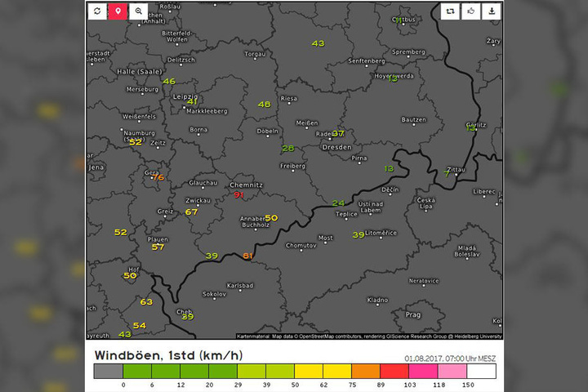Click the Karlsbad city label

[x=240, y=286]
